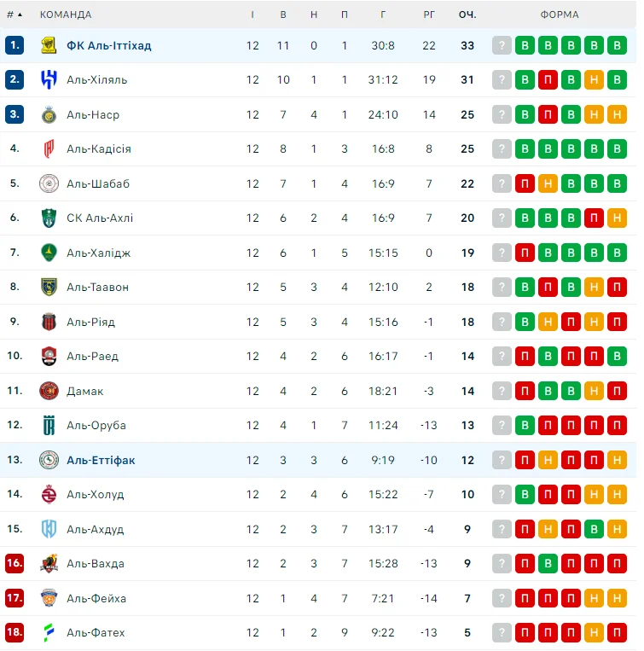Sort standings by ОЧ. points column
Image resolution: width=644 pixels, height=651 pixels.
467,15
